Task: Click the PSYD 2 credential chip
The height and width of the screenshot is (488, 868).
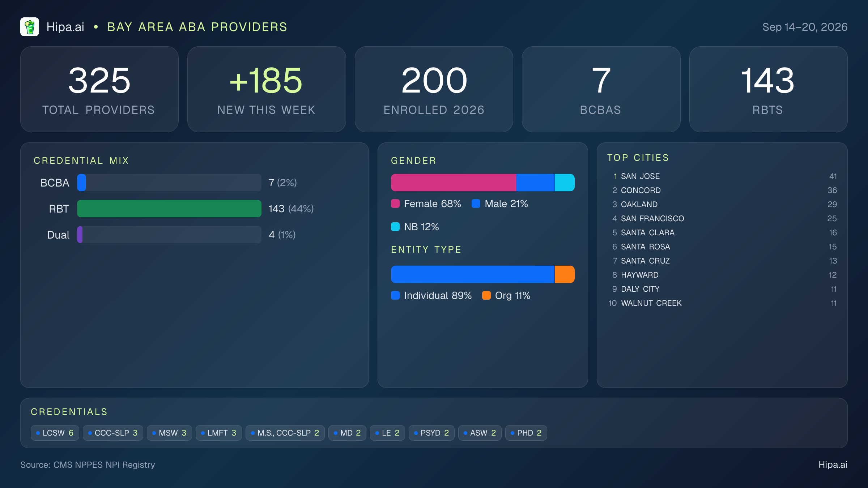Action: pyautogui.click(x=431, y=433)
